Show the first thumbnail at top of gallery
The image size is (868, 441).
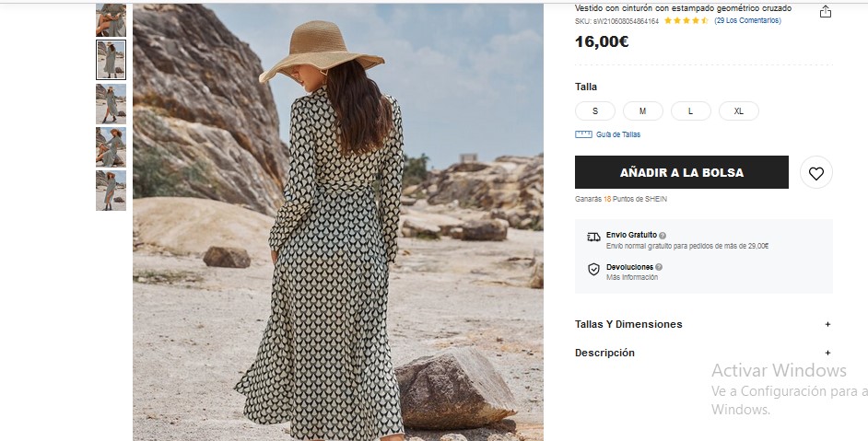tap(111, 20)
